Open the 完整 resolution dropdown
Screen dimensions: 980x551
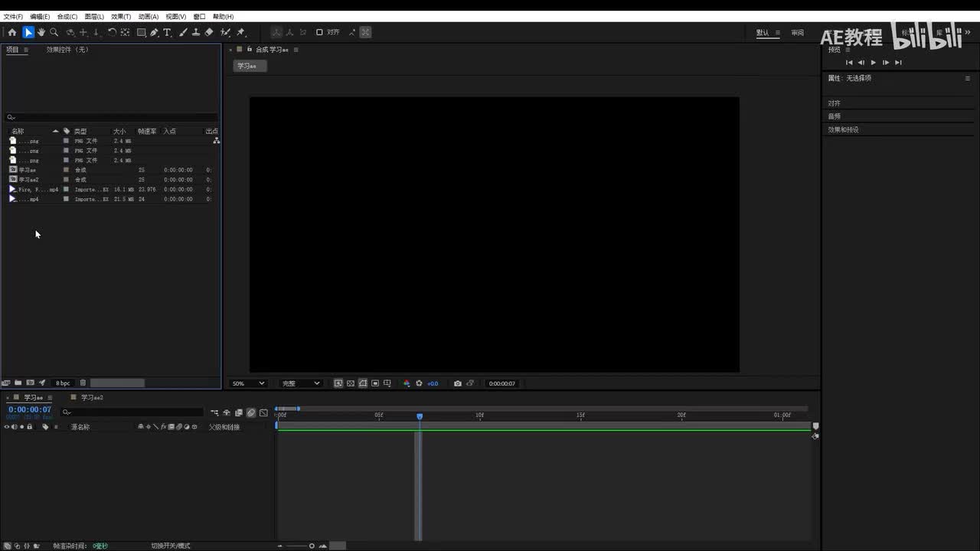[x=300, y=383]
